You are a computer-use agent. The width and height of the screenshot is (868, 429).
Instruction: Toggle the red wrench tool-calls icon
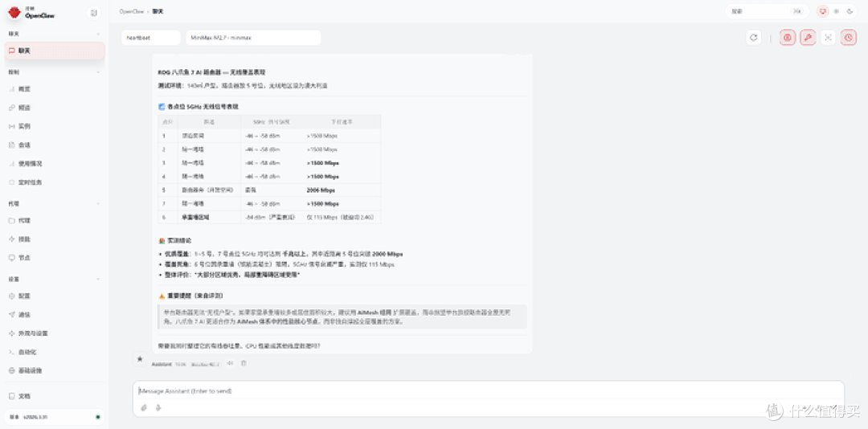[808, 38]
